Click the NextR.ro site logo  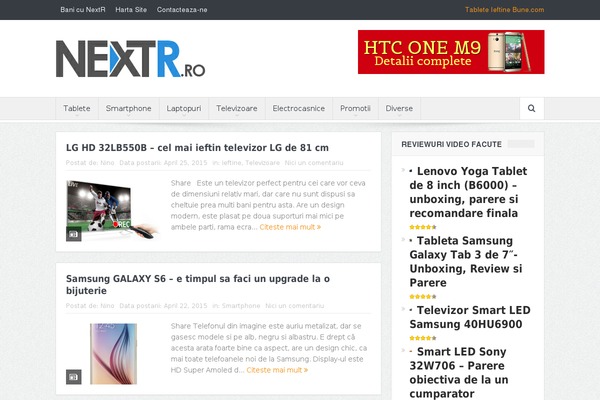tap(130, 59)
